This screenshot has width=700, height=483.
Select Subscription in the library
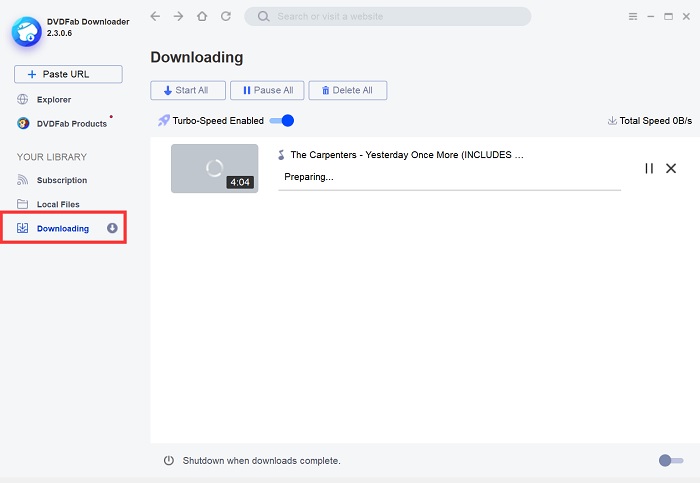[62, 180]
